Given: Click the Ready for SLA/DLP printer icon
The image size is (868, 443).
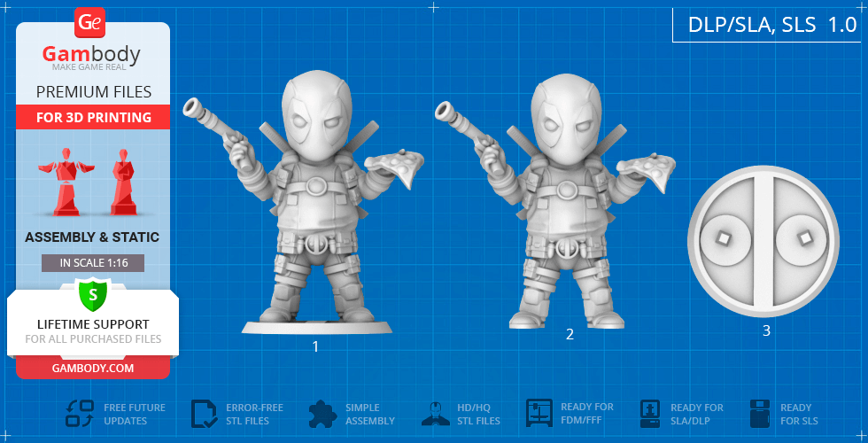Looking at the screenshot, I should [650, 414].
